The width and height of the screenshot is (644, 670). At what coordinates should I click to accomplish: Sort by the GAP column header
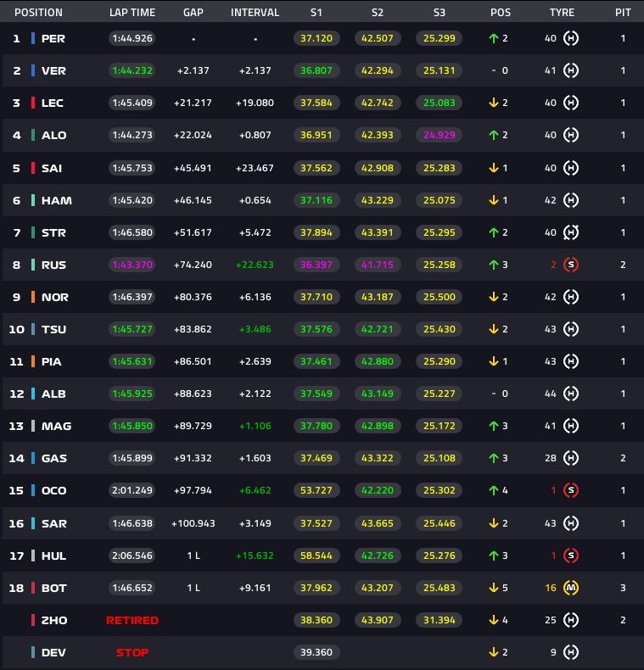(x=193, y=13)
